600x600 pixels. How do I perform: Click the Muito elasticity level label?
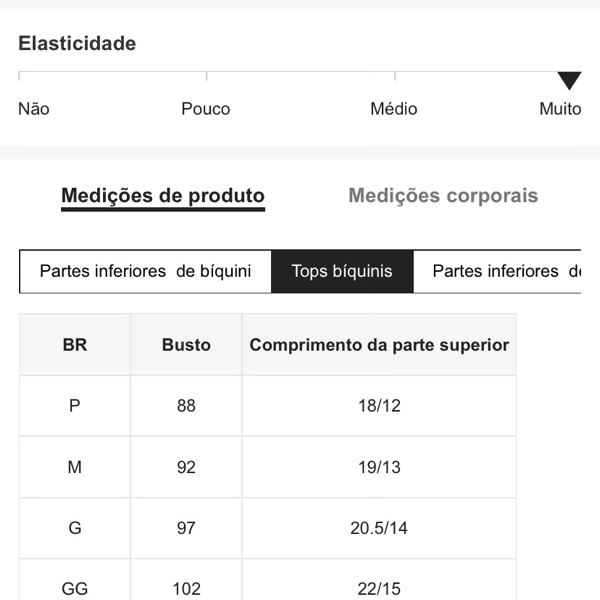pyautogui.click(x=560, y=109)
